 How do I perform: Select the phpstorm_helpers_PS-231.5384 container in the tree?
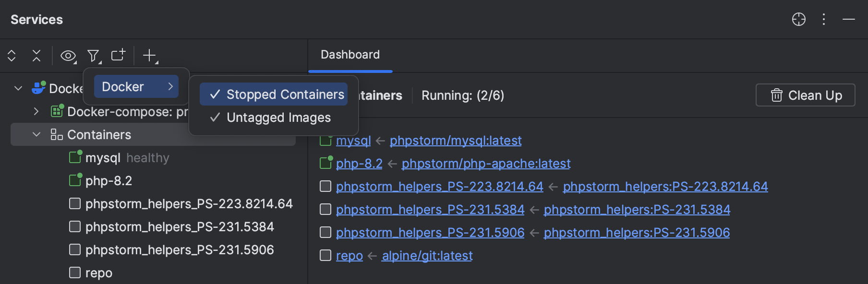pyautogui.click(x=180, y=226)
